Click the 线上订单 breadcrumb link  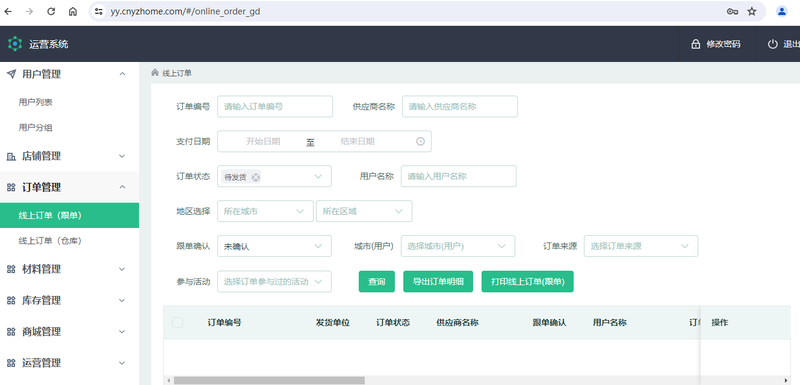click(x=177, y=73)
